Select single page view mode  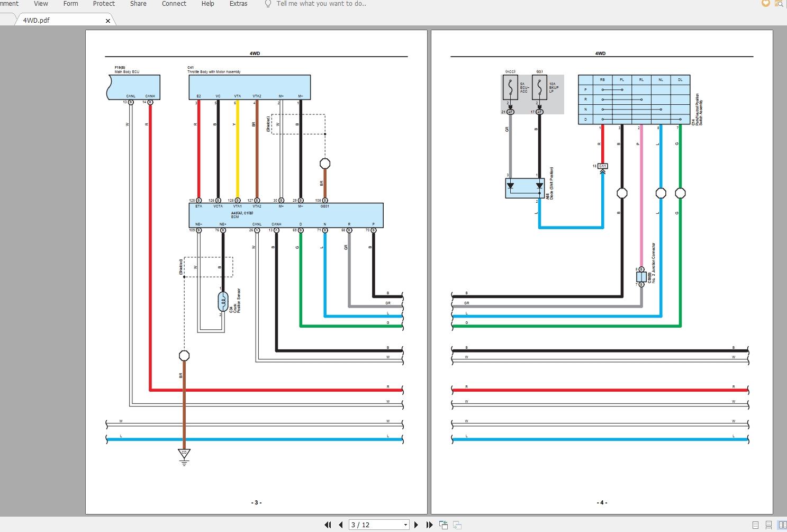(x=756, y=525)
